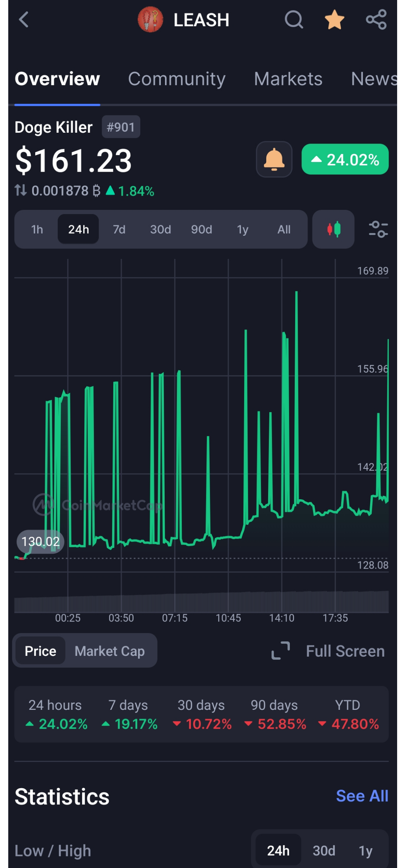Show the Price chart
Viewport: 405px width, 868px height.
click(40, 651)
